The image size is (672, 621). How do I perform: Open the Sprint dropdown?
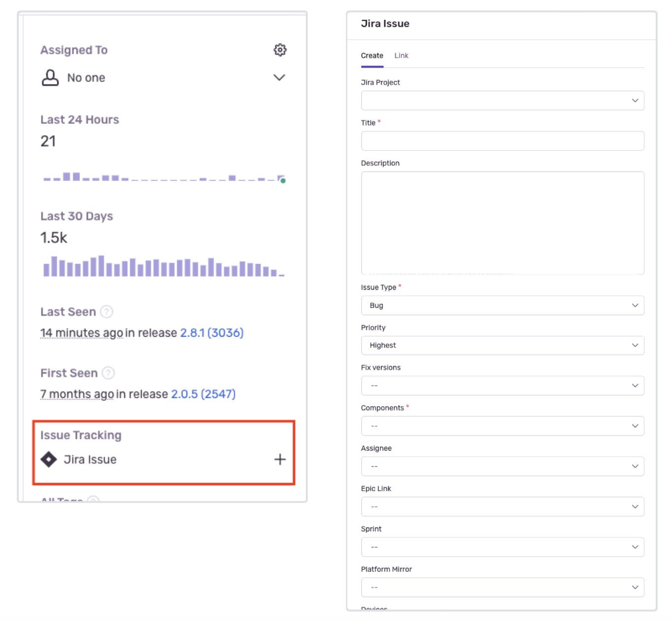tap(502, 547)
